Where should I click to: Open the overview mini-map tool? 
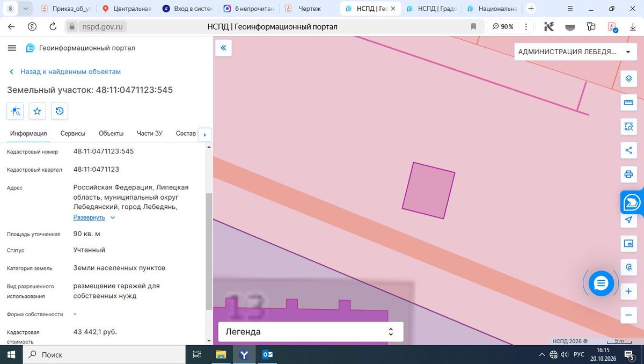[x=628, y=244]
